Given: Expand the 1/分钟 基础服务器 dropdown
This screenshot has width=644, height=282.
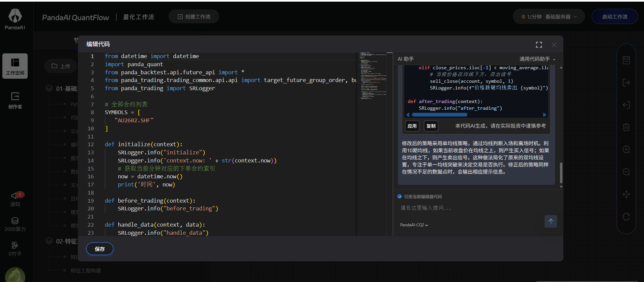Looking at the screenshot, I should pyautogui.click(x=549, y=17).
